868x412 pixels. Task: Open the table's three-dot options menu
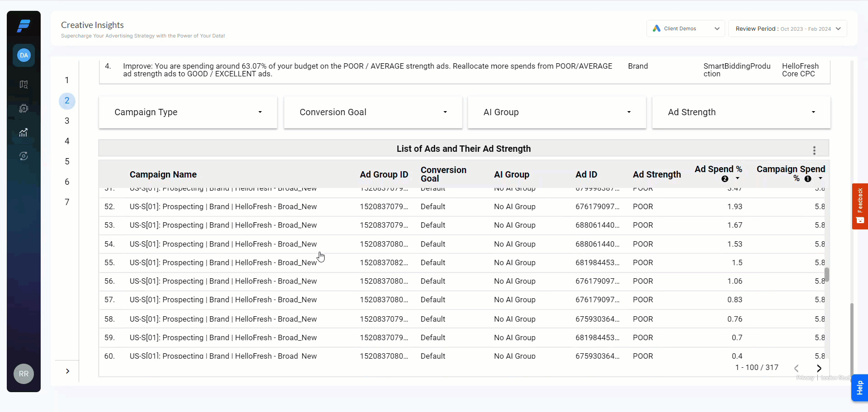click(814, 150)
